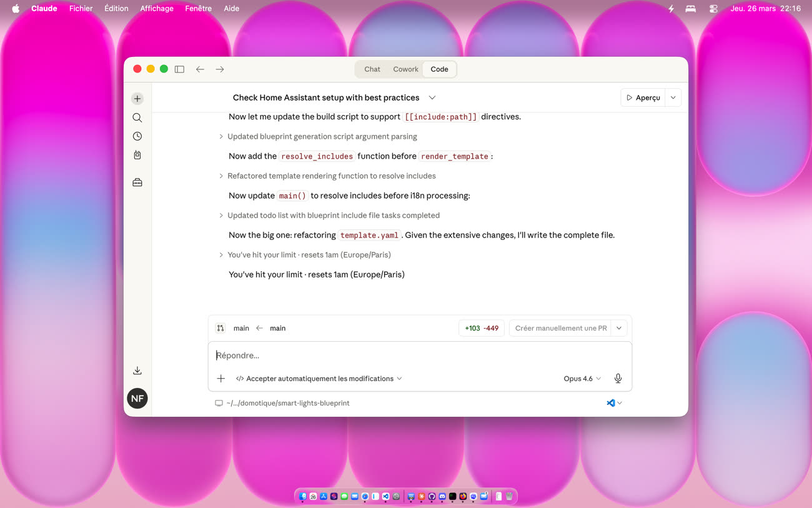Click the download icon in sidebar

pyautogui.click(x=137, y=371)
